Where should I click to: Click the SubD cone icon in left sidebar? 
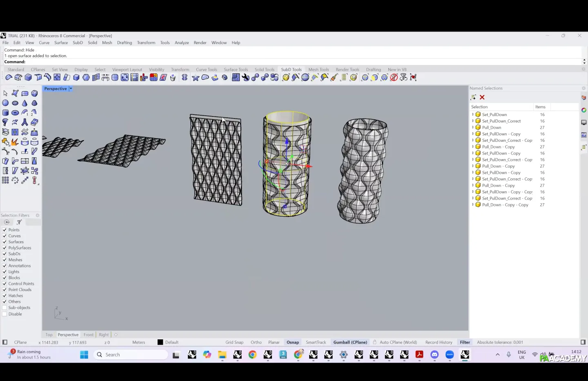point(24,103)
